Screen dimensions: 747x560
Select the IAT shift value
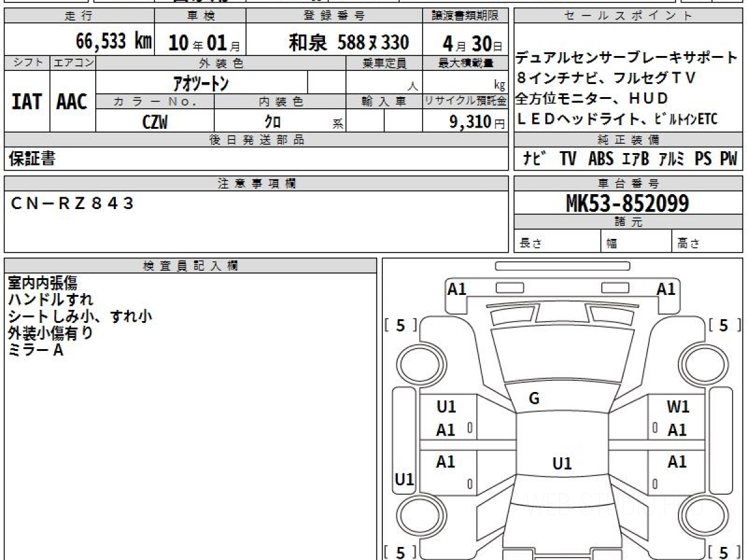(27, 102)
